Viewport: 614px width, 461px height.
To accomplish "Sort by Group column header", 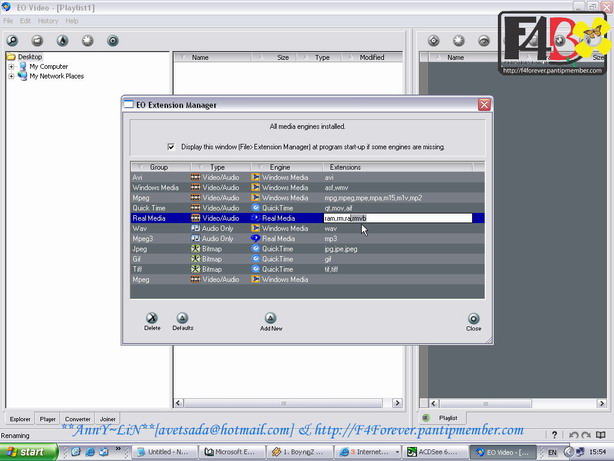I will pyautogui.click(x=161, y=167).
